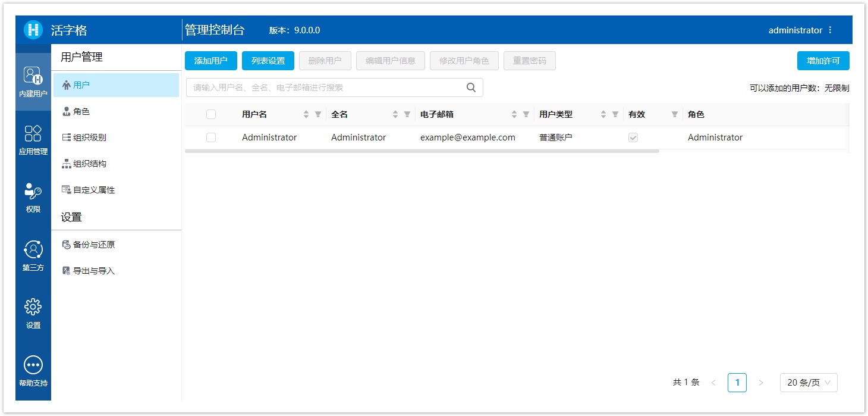Screen dimensions: 868x416
Task: Open the 第三方 sidebar section
Action: (33, 256)
